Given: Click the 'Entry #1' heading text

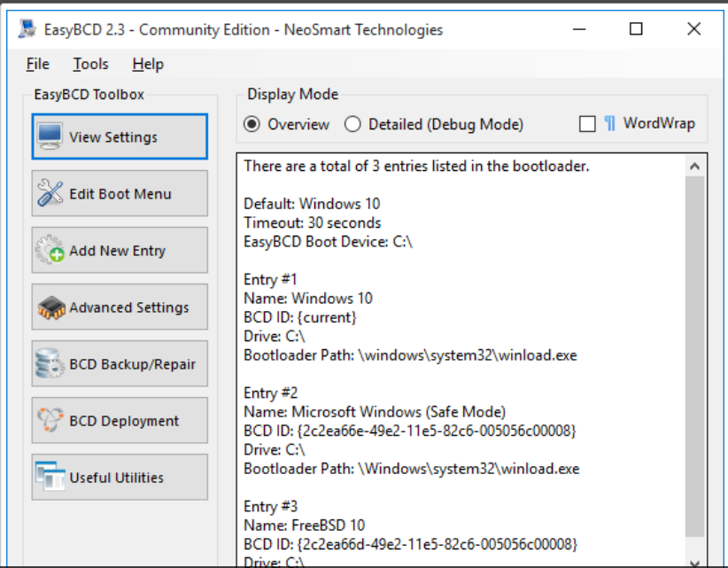Looking at the screenshot, I should (x=270, y=280).
